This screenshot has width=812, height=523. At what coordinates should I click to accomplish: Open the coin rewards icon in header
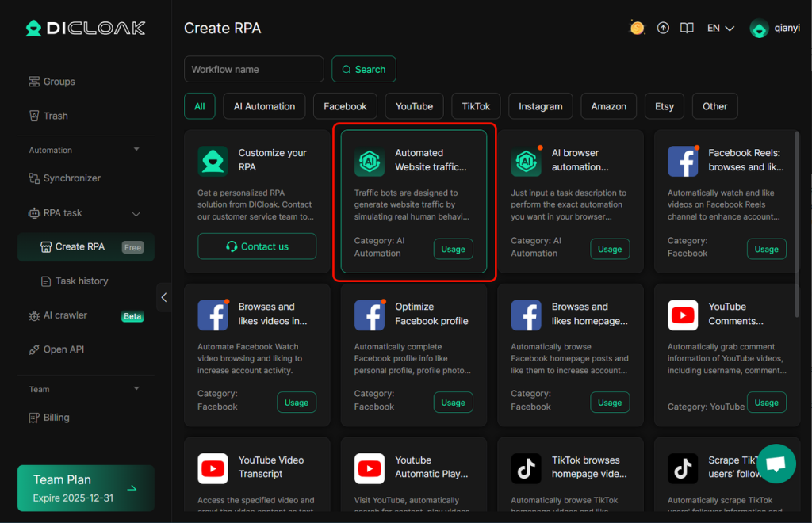637,28
